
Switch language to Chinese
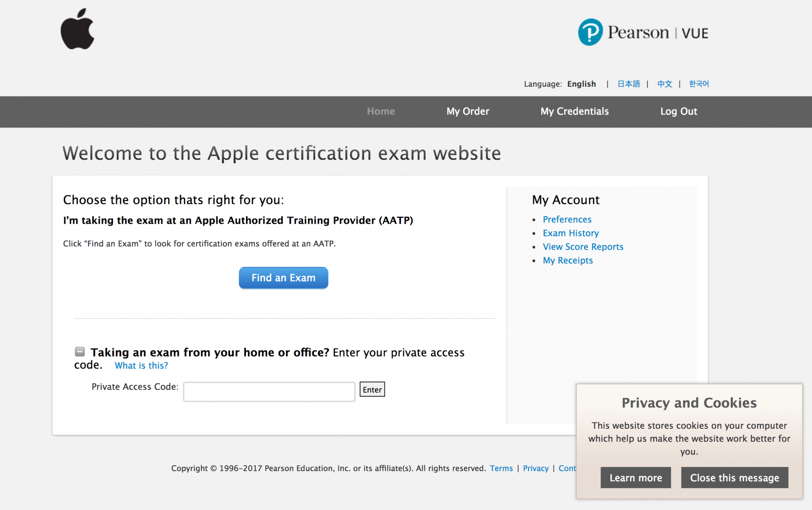(664, 84)
